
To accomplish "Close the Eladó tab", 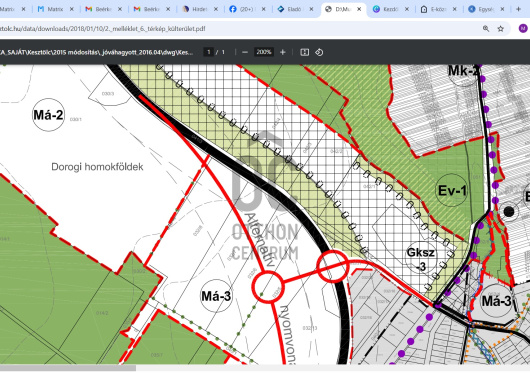I will click(x=312, y=9).
